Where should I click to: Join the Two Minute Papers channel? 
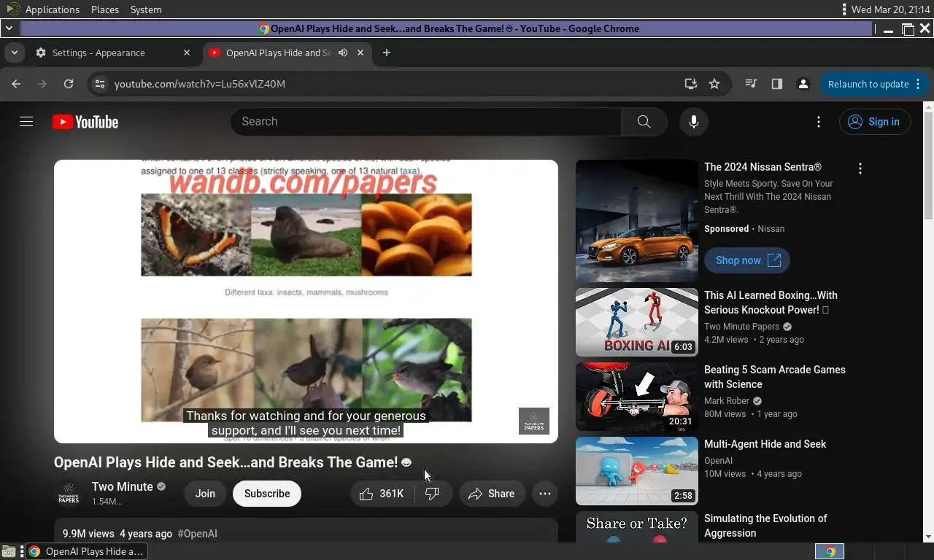(x=205, y=494)
